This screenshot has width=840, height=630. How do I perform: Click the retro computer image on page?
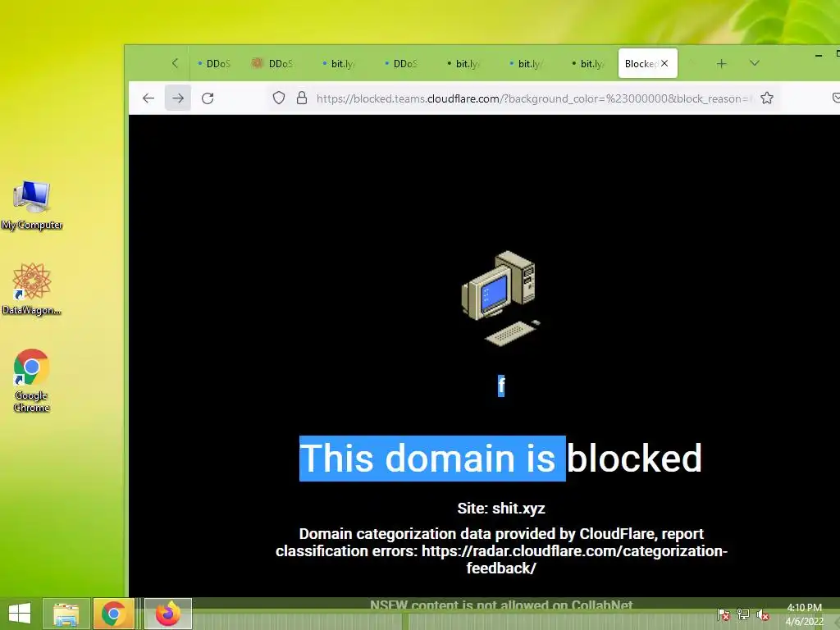(x=500, y=298)
